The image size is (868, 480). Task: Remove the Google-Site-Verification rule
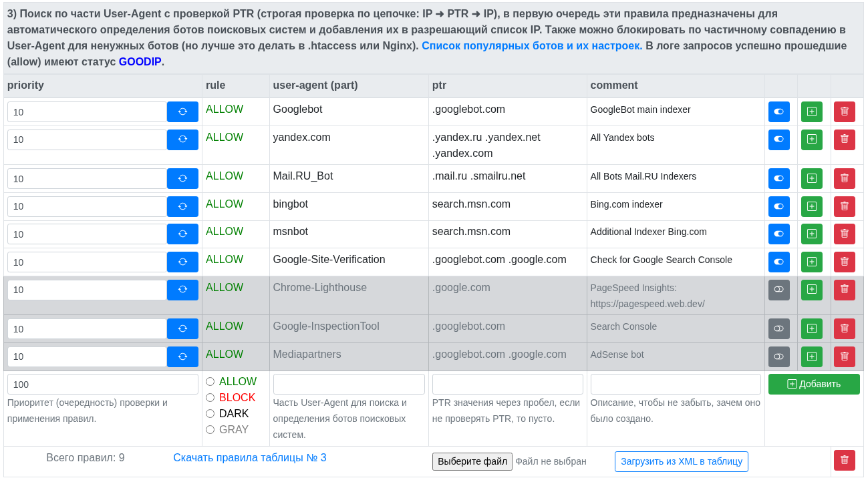click(x=844, y=262)
